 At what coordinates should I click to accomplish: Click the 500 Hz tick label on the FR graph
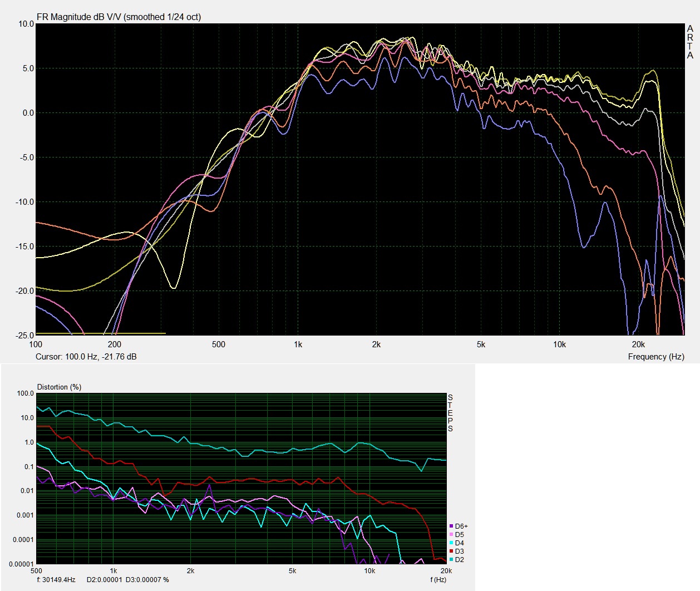pyautogui.click(x=219, y=344)
